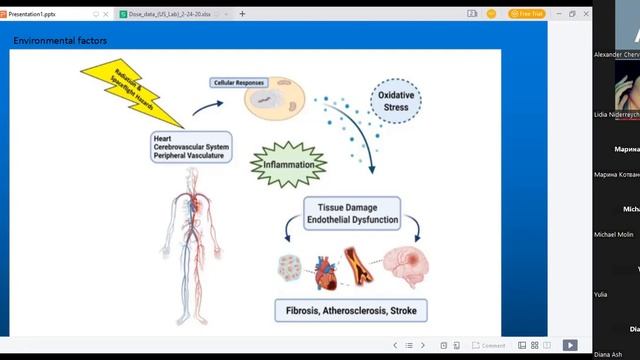Go to the next slide arrow
Screen dimensions: 640x360
pos(423,345)
